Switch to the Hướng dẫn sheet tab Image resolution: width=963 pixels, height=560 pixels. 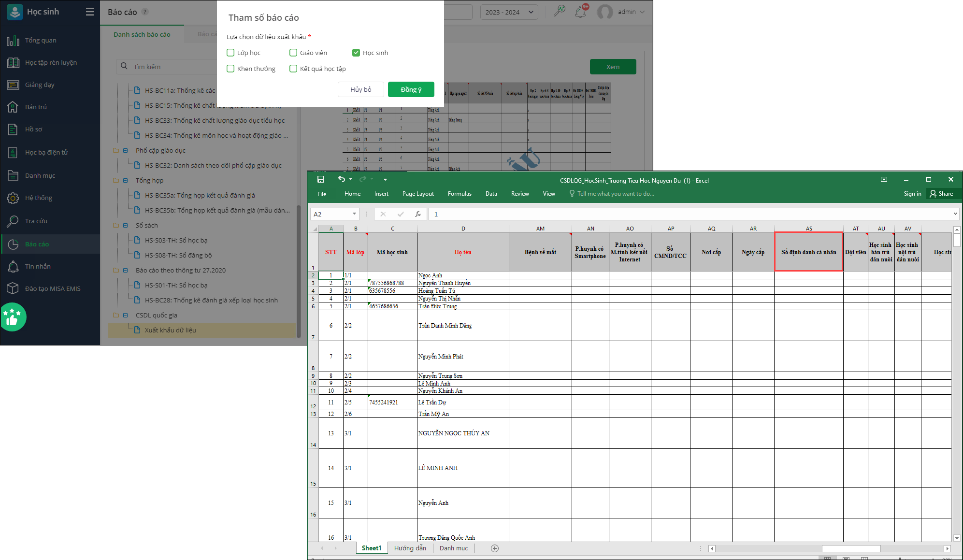coord(410,548)
